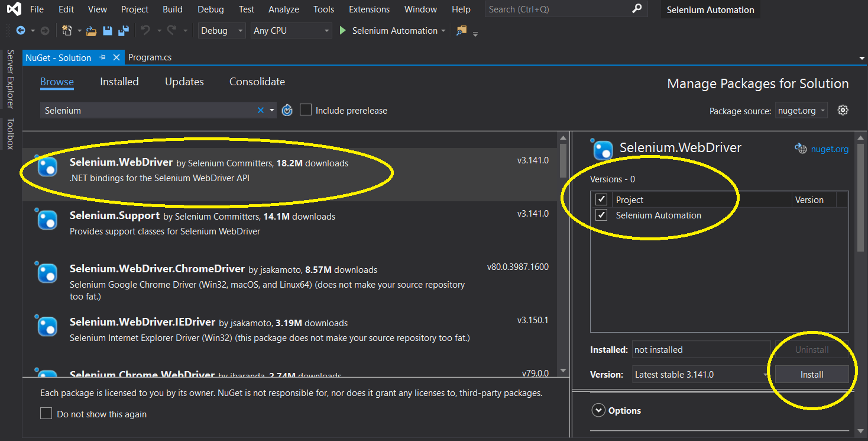Toggle the Project header select-all checkbox
This screenshot has width=868, height=441.
click(x=601, y=199)
